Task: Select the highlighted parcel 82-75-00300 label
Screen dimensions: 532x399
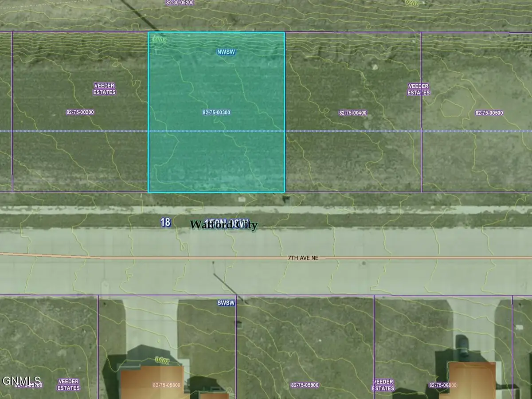Action: pos(216,113)
